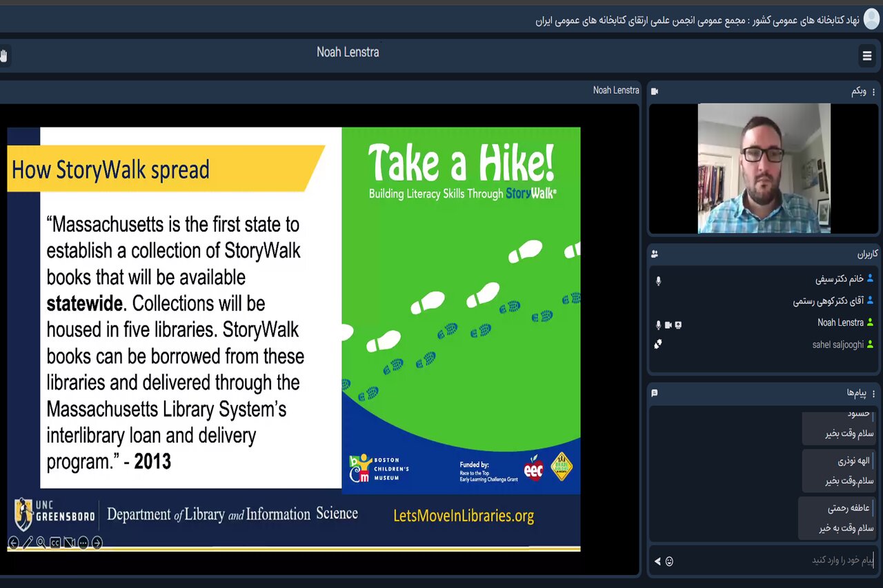Open more options ellipsis in slide toolbar
883x588 pixels.
83,543
